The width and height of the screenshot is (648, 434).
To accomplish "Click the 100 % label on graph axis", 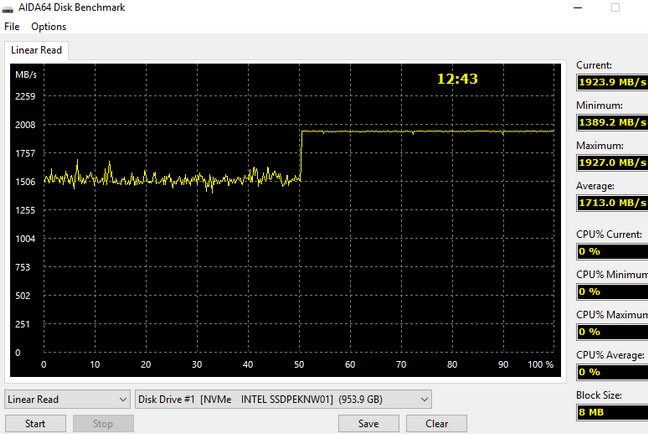I will pos(540,365).
